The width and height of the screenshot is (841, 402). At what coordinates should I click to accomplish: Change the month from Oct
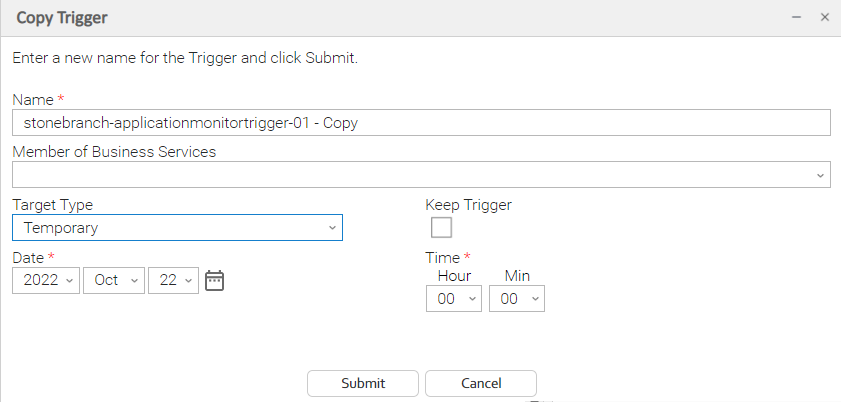[114, 281]
